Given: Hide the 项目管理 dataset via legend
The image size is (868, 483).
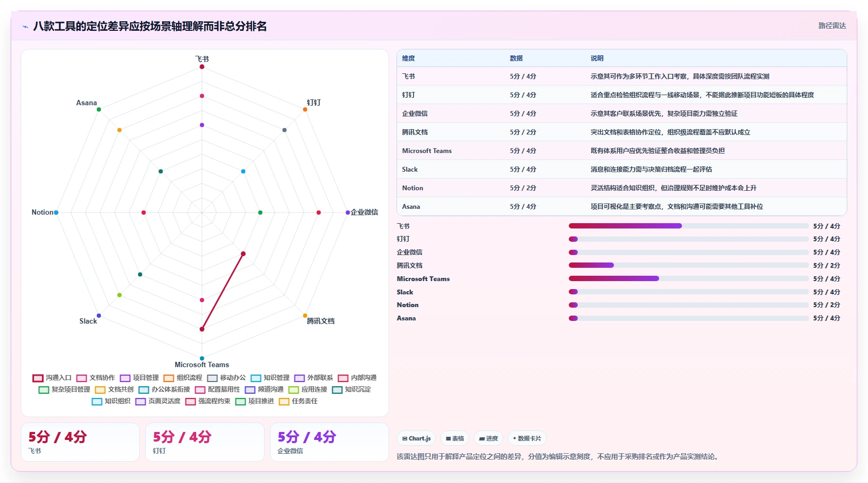Looking at the screenshot, I should click(x=139, y=378).
